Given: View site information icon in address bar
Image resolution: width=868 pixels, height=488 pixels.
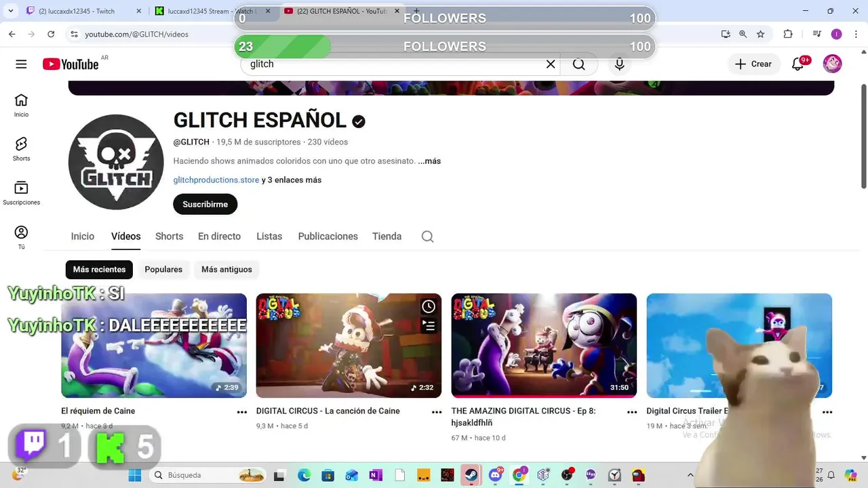Looking at the screenshot, I should [x=74, y=34].
